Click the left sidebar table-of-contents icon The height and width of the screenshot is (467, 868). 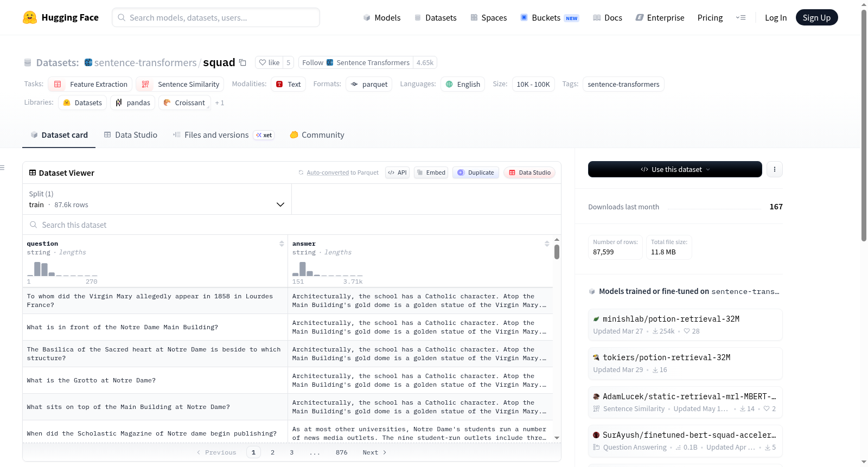[x=3, y=168]
